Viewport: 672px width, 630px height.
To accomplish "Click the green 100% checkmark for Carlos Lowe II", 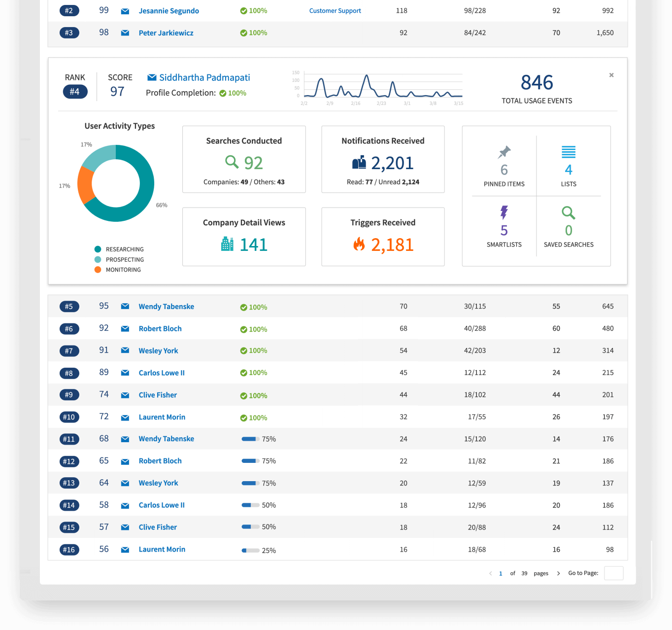I will [x=243, y=373].
